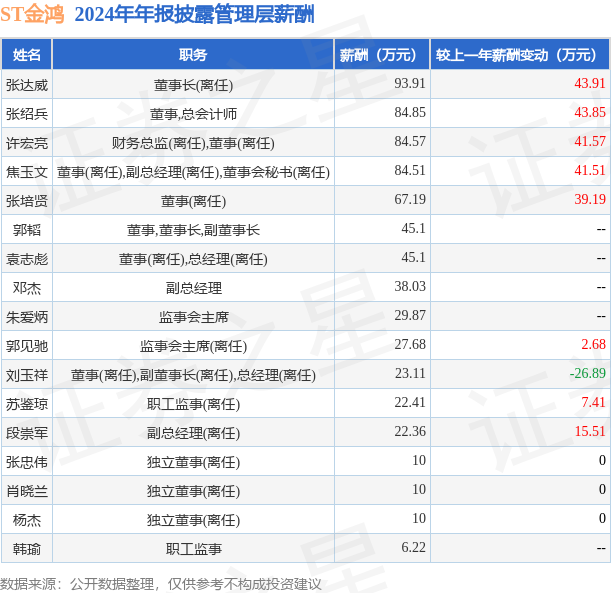
Task: Select the '薪酬（万元）' column header
Action: pos(382,55)
